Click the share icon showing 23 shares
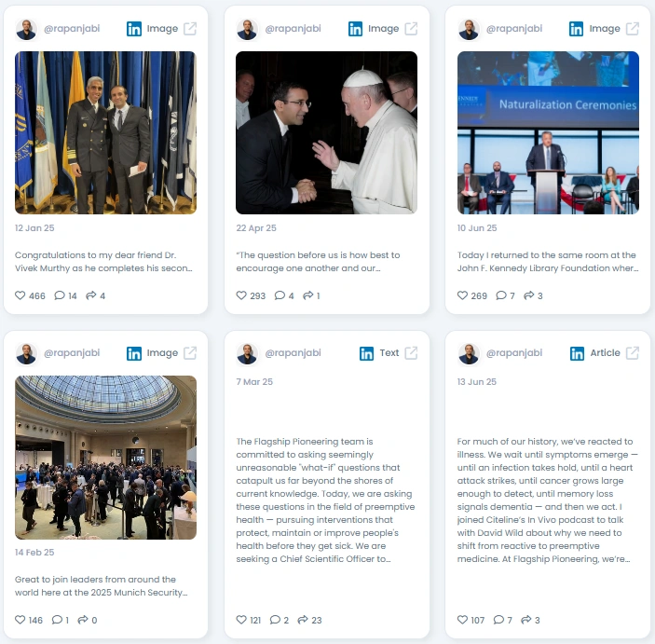 pos(303,620)
